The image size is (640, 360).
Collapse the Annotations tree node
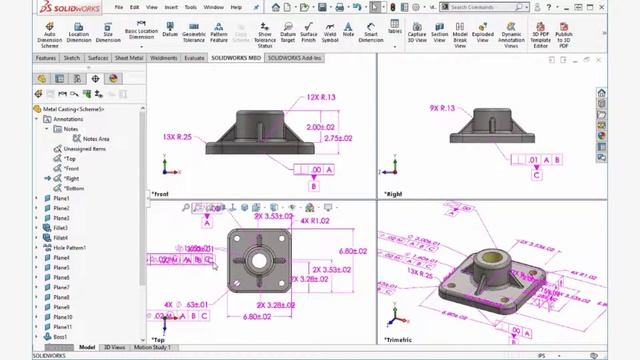click(x=37, y=119)
